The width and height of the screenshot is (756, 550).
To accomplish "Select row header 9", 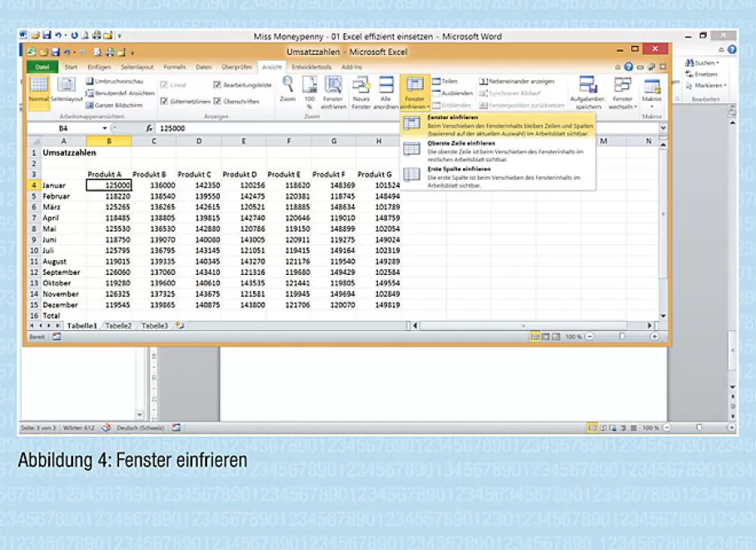I will pyautogui.click(x=34, y=240).
